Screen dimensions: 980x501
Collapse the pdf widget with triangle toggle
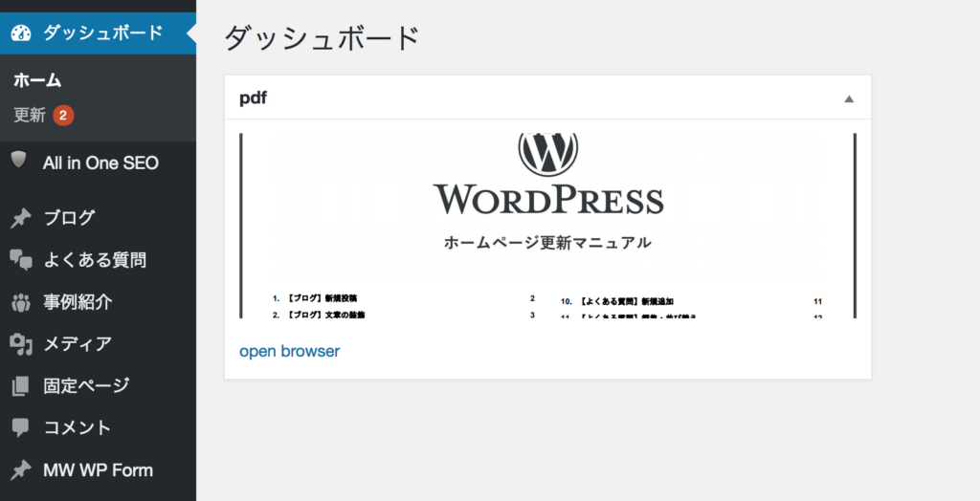849,98
